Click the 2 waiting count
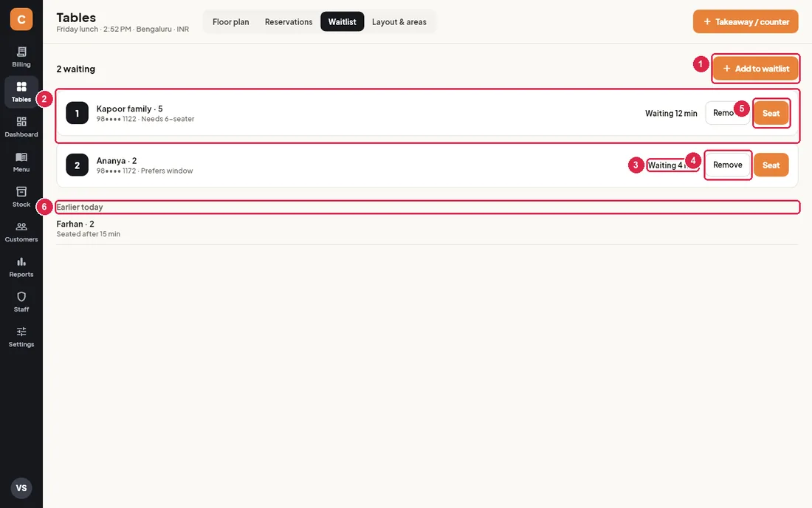Screen dimensions: 812x508 tap(75, 69)
